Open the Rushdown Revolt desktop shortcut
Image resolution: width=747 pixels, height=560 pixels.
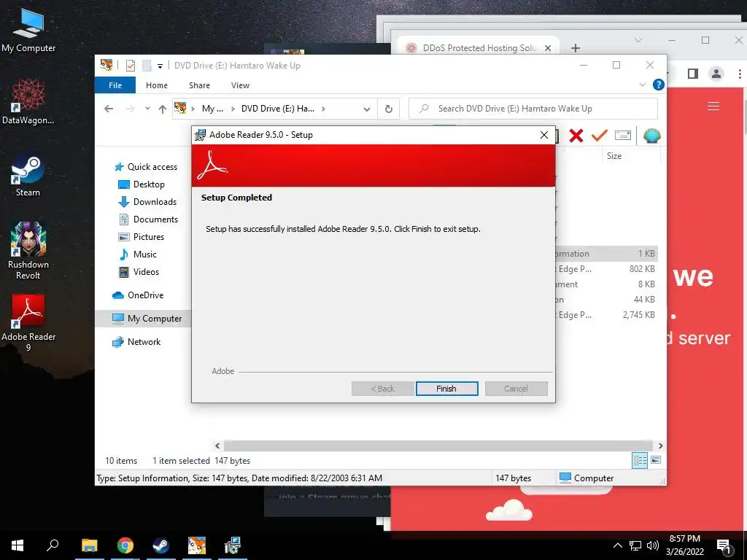click(28, 251)
